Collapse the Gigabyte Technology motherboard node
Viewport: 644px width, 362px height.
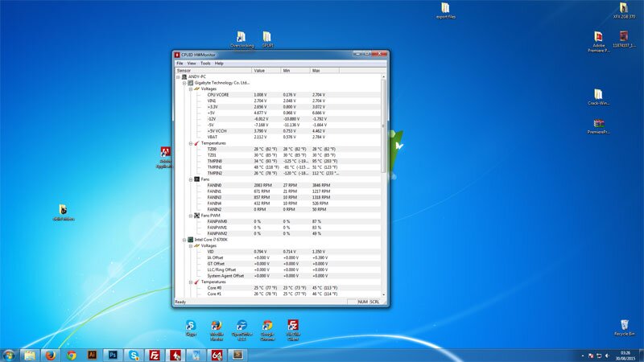(184, 83)
